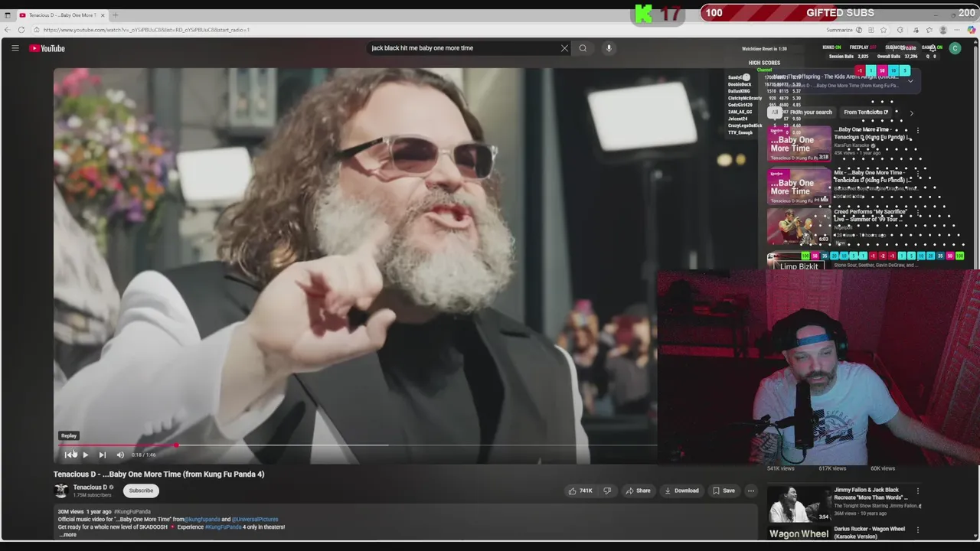Share this video
The image size is (980, 551).
pyautogui.click(x=638, y=491)
